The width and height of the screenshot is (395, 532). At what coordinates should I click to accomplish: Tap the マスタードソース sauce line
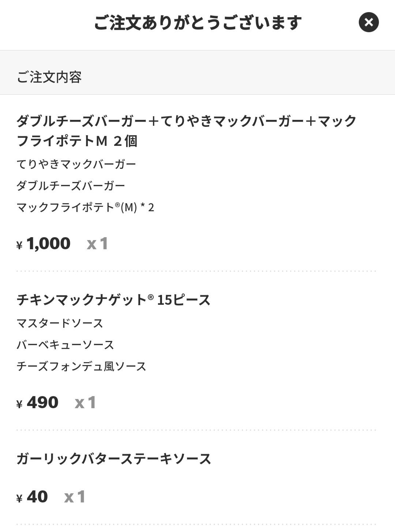[60, 323]
